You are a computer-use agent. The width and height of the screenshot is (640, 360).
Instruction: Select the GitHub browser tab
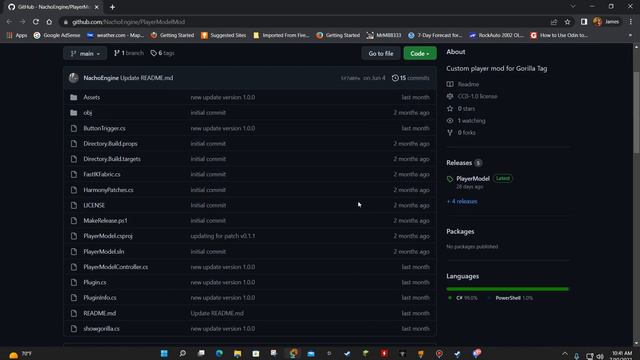(x=54, y=7)
